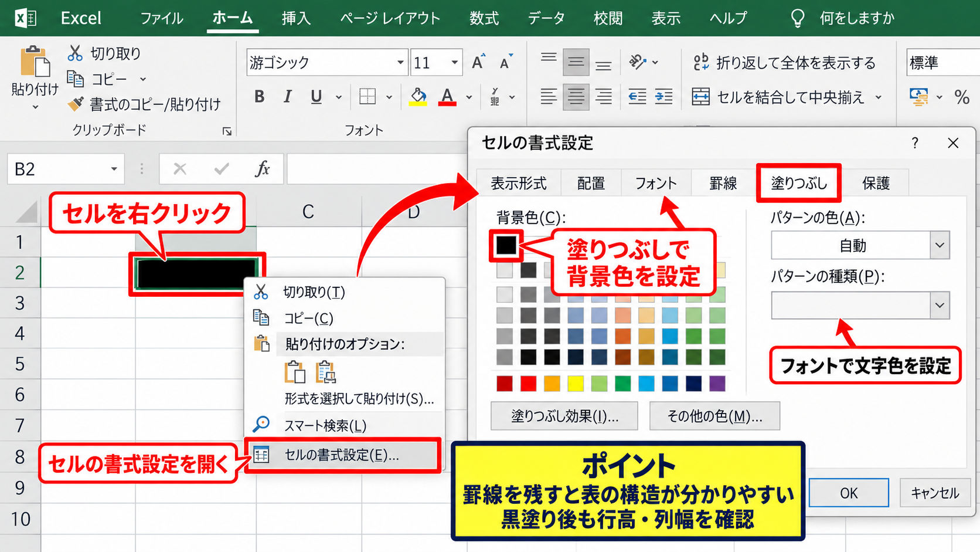Open the number format dropdown 標準
The image size is (980, 552).
click(x=942, y=62)
